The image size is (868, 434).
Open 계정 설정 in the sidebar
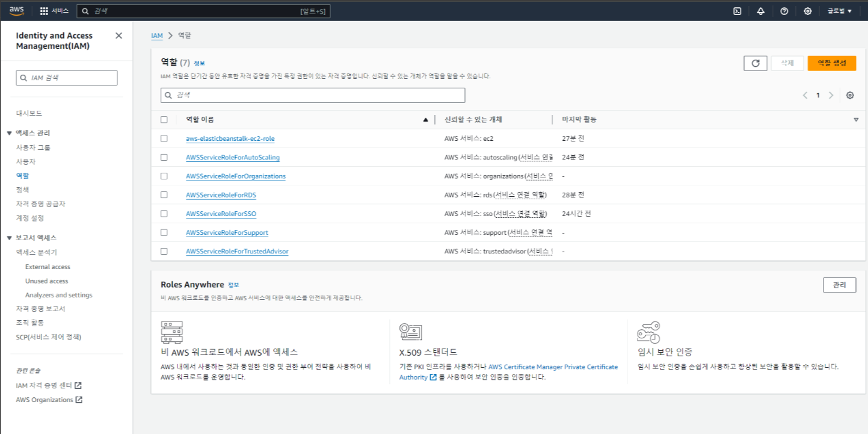coord(30,218)
